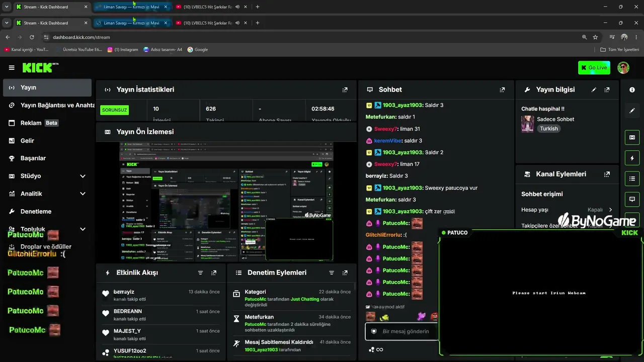Expand the Stüdyo sidebar section

(x=83, y=176)
